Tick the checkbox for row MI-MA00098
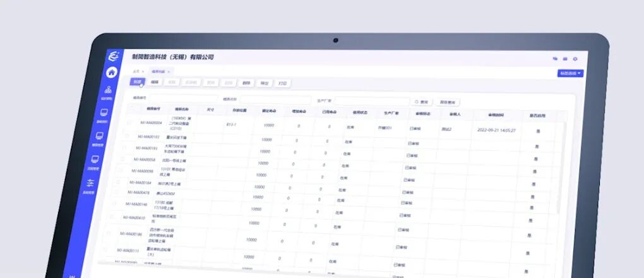This screenshot has width=644, height=278. (119, 170)
